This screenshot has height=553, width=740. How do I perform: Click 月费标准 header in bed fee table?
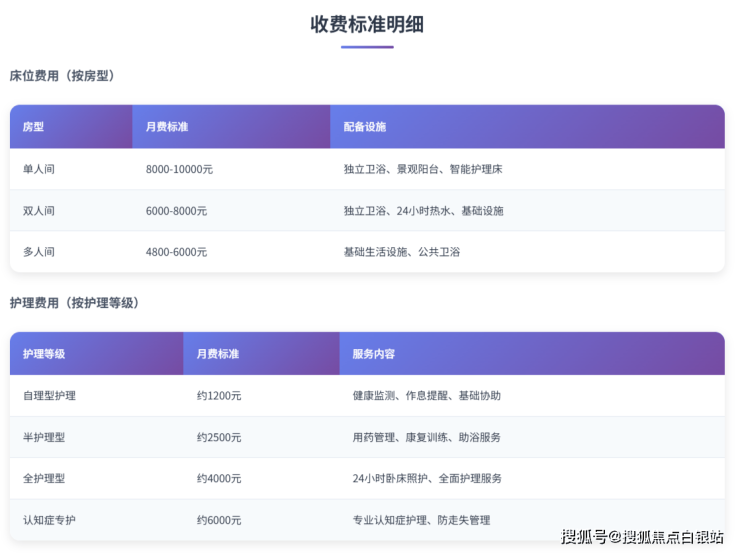(x=167, y=127)
